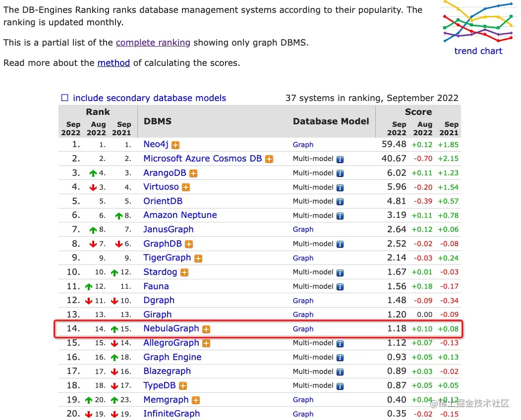Open Stardog link
521x420 pixels.
pyautogui.click(x=160, y=272)
